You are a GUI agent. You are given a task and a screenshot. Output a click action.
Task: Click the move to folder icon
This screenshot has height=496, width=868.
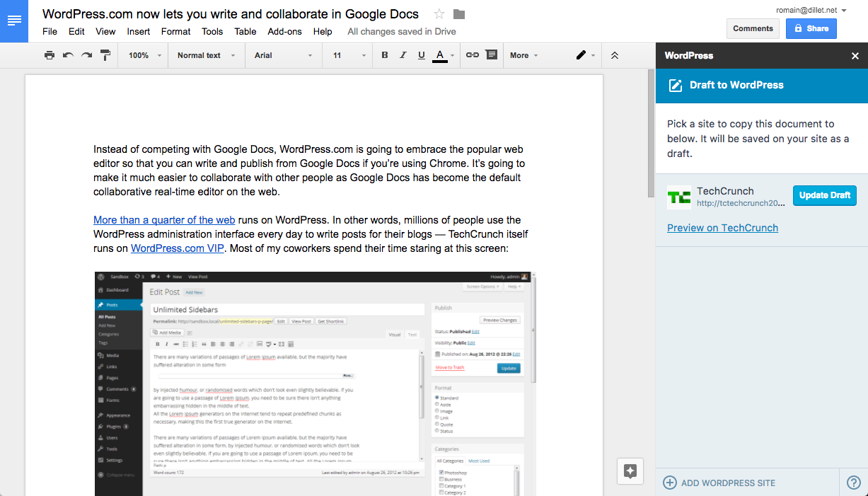pyautogui.click(x=459, y=14)
